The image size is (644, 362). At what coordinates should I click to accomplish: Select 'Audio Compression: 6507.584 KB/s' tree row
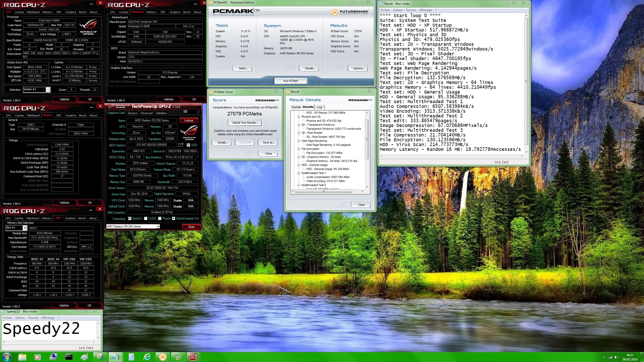coord(328,177)
